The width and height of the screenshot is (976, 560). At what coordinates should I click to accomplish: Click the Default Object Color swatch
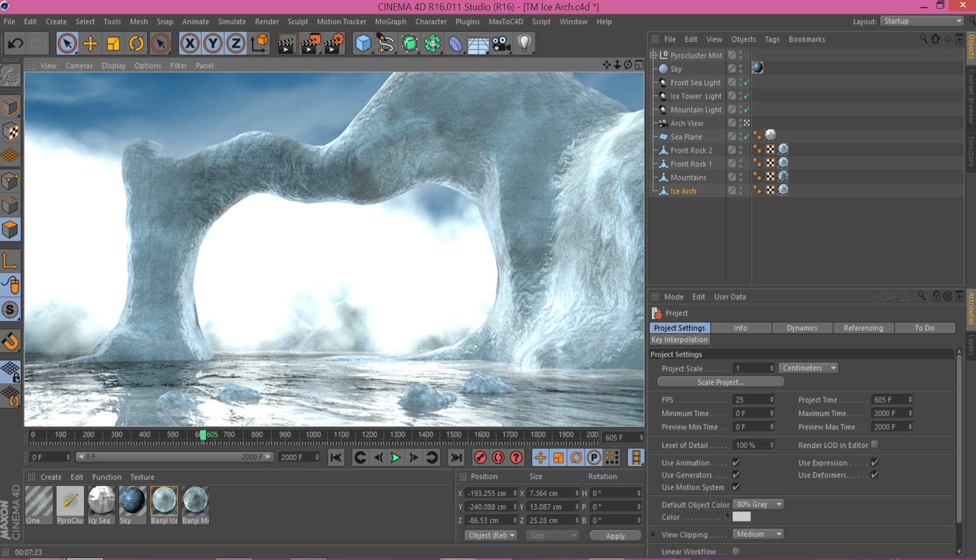(741, 517)
